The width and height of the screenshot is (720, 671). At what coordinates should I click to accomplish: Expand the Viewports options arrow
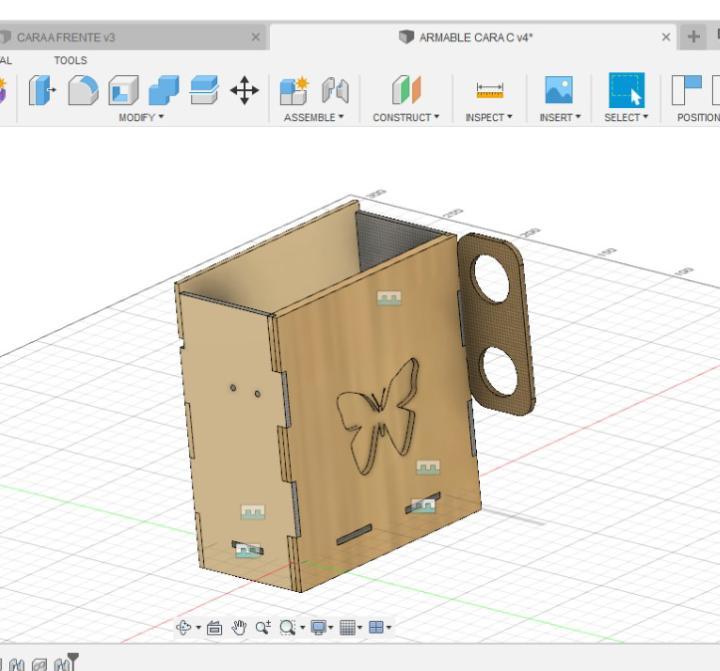(x=389, y=627)
